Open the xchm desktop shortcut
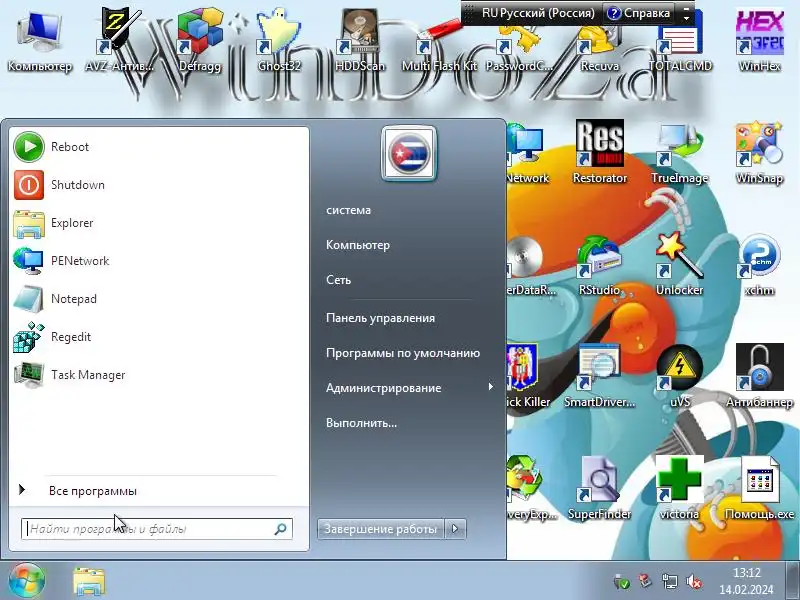Image resolution: width=800 pixels, height=600 pixels. (759, 265)
